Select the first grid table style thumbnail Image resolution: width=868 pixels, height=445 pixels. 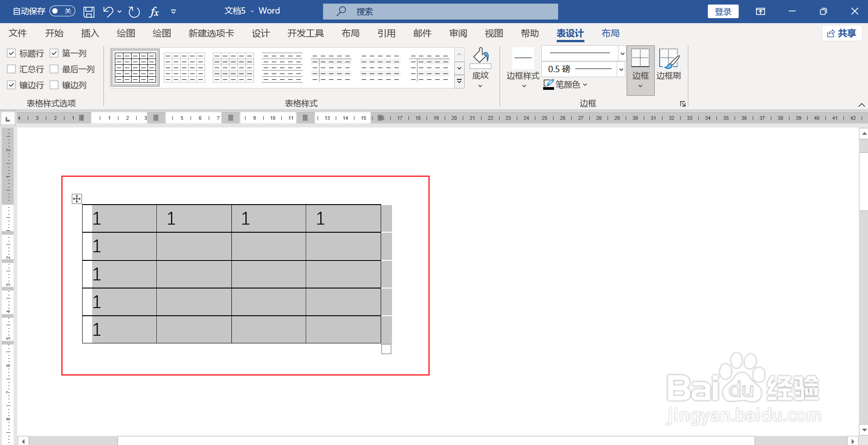(135, 68)
